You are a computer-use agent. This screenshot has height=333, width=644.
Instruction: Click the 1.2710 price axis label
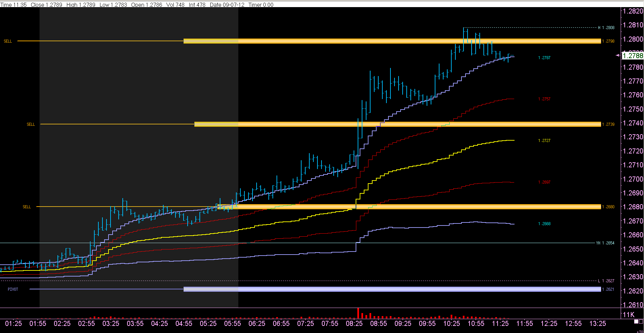[x=633, y=165]
